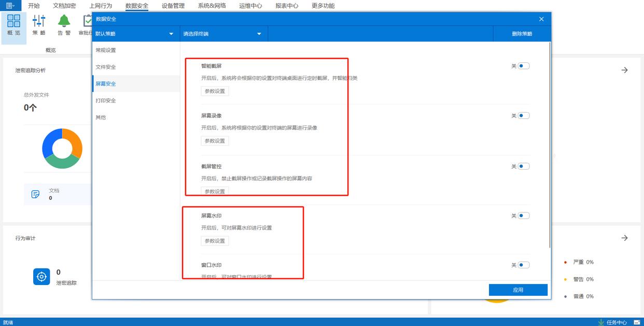Viewport: 644px width, 326px height.
Task: Turn on the 屏幕录像 toggle
Action: point(523,116)
